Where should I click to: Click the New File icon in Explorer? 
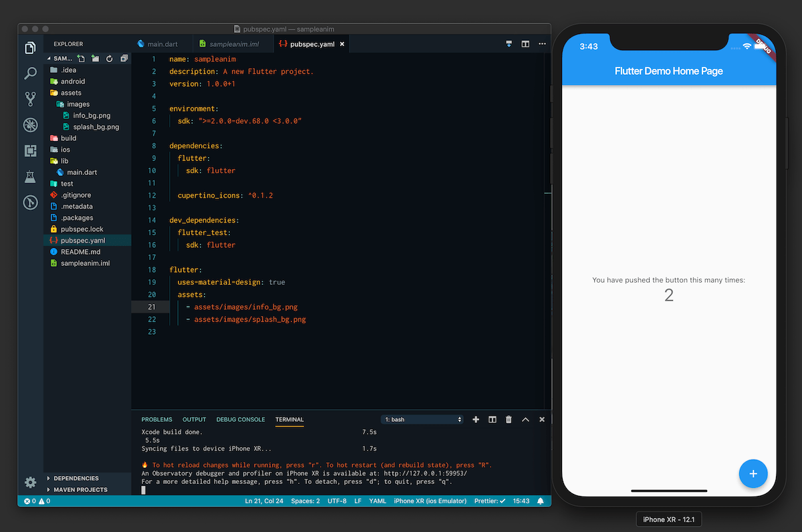click(81, 59)
